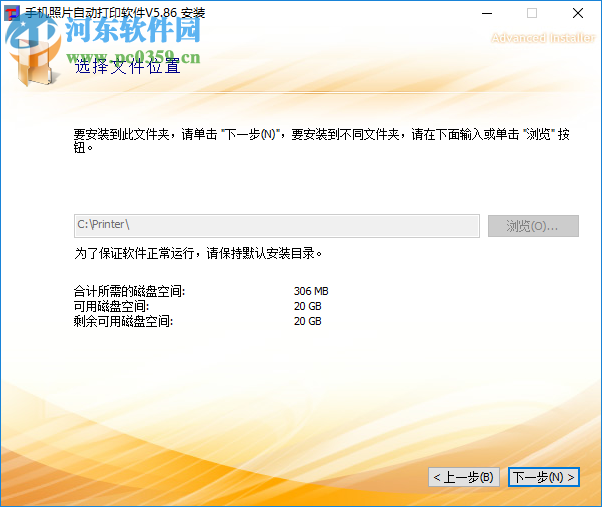
Task: Click the 306 MB required space value
Action: point(311,291)
